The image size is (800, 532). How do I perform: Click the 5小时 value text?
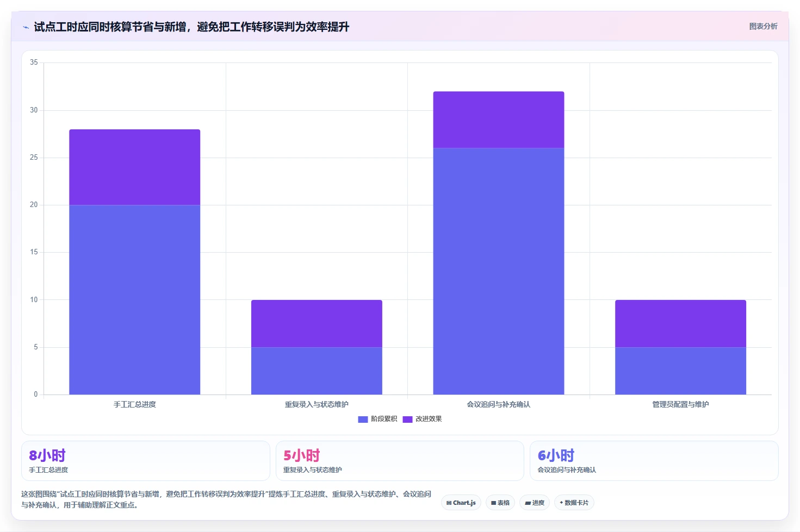302,455
